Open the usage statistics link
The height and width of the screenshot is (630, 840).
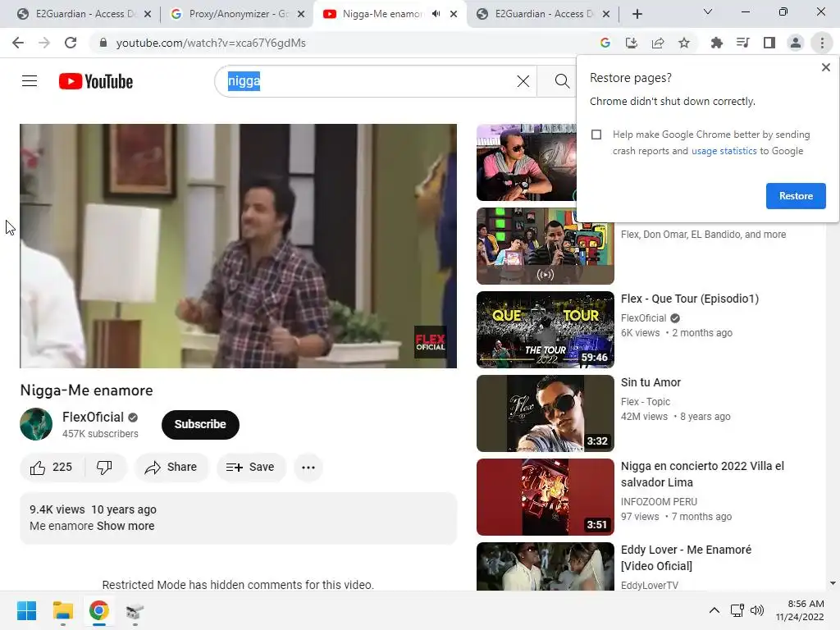pos(724,151)
